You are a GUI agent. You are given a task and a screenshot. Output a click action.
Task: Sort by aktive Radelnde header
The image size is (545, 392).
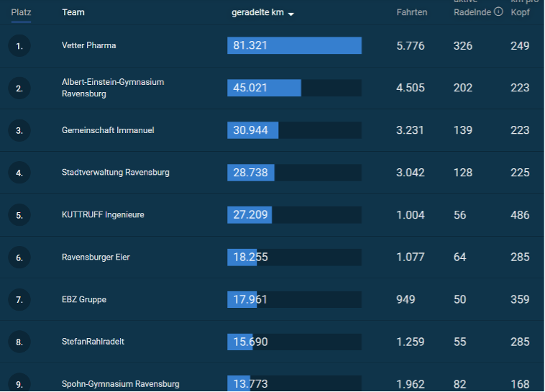click(472, 8)
